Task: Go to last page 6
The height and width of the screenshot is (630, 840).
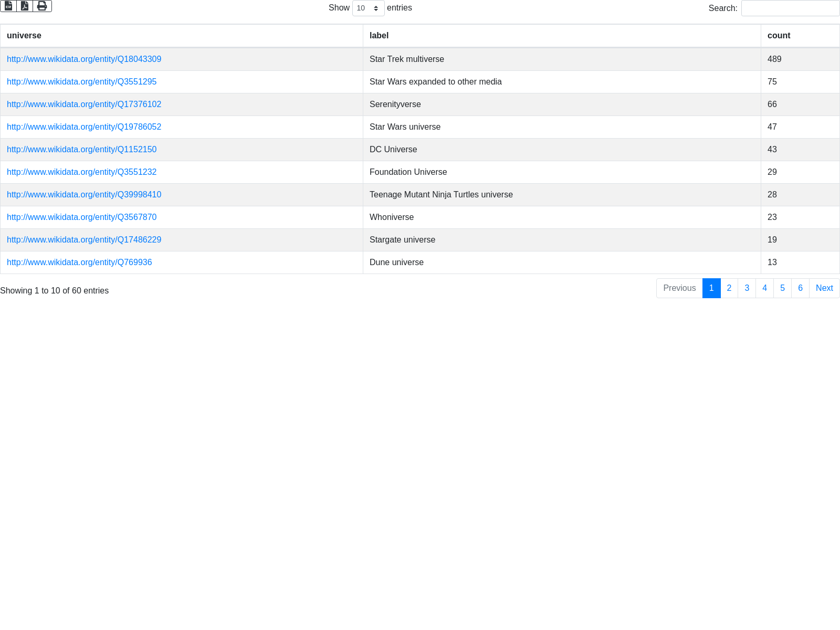Action: click(x=800, y=288)
